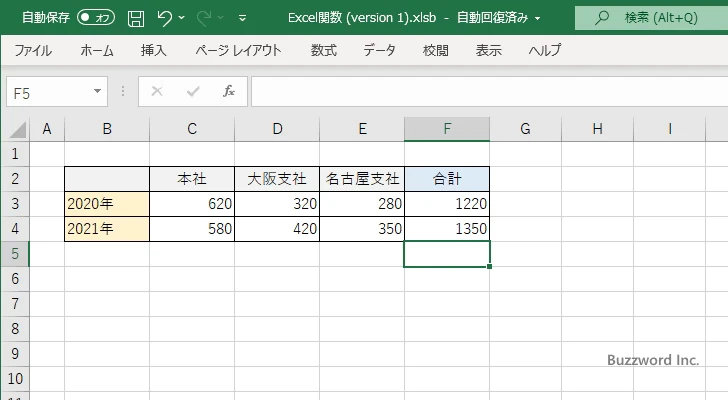This screenshot has width=728, height=400.
Task: Toggle the 自動保存 AutoSave switch
Action: 96,18
